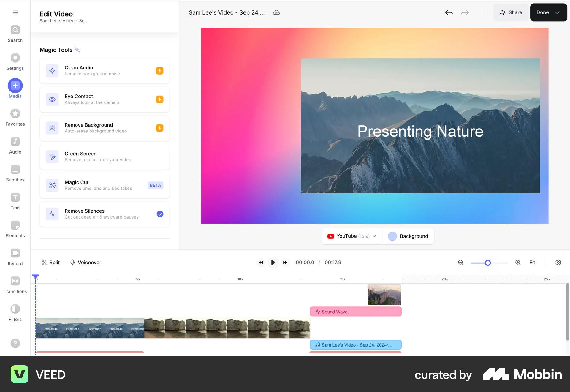Image resolution: width=570 pixels, height=392 pixels.
Task: Select the Media panel icon in sidebar
Action: tap(15, 86)
